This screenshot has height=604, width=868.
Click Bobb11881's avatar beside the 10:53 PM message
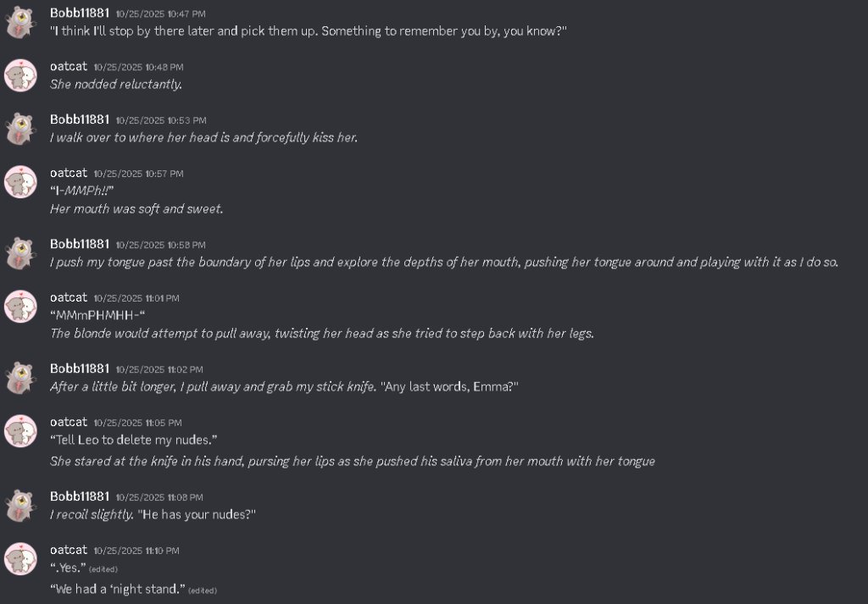[20, 129]
